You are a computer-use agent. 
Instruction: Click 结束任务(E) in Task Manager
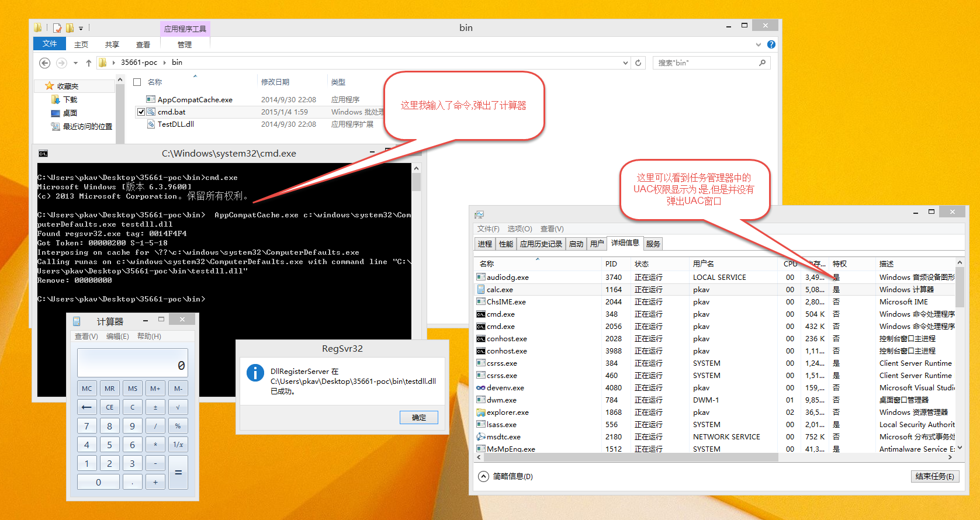click(935, 476)
